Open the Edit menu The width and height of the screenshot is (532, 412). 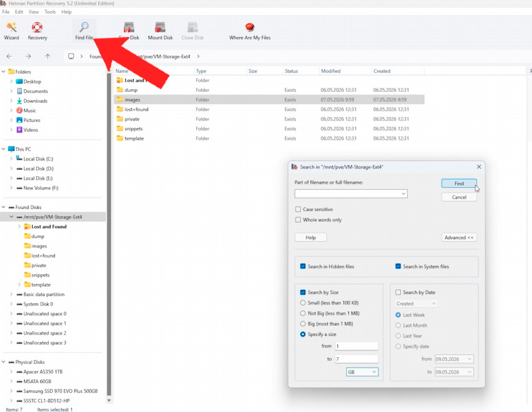click(19, 12)
